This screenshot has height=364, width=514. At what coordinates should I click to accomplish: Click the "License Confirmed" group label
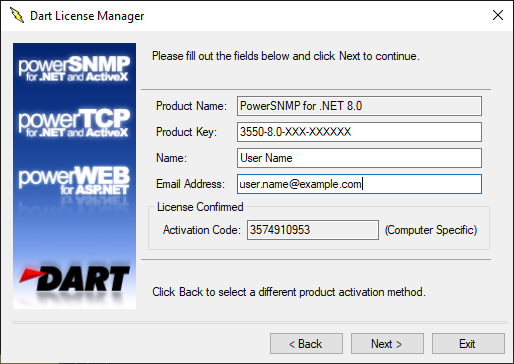[x=200, y=207]
